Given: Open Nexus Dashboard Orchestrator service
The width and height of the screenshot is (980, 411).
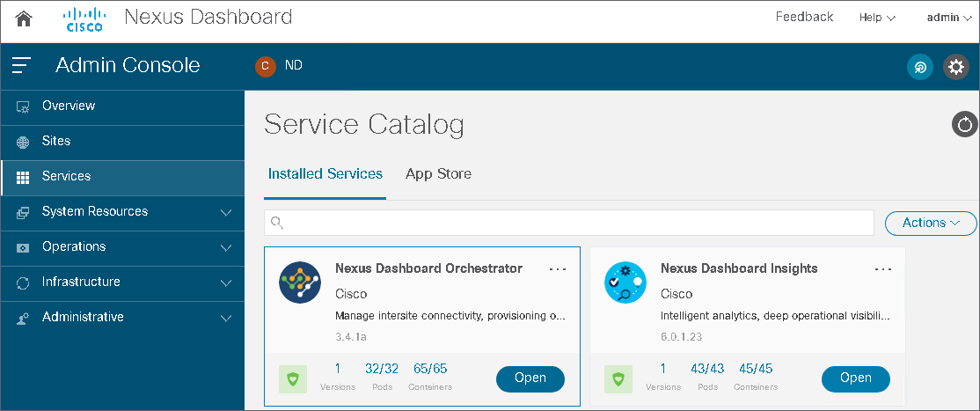Looking at the screenshot, I should (x=530, y=378).
